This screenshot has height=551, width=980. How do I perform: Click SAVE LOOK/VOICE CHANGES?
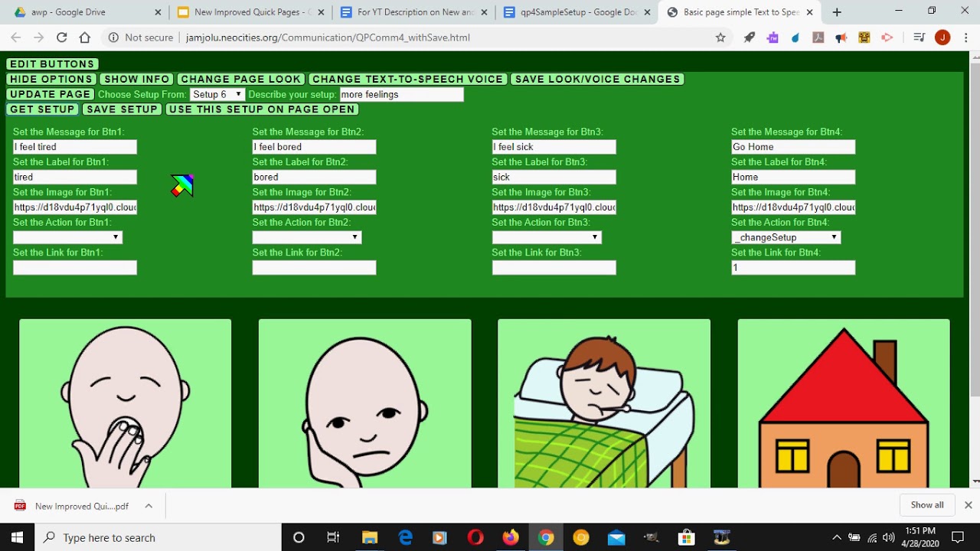coord(597,79)
